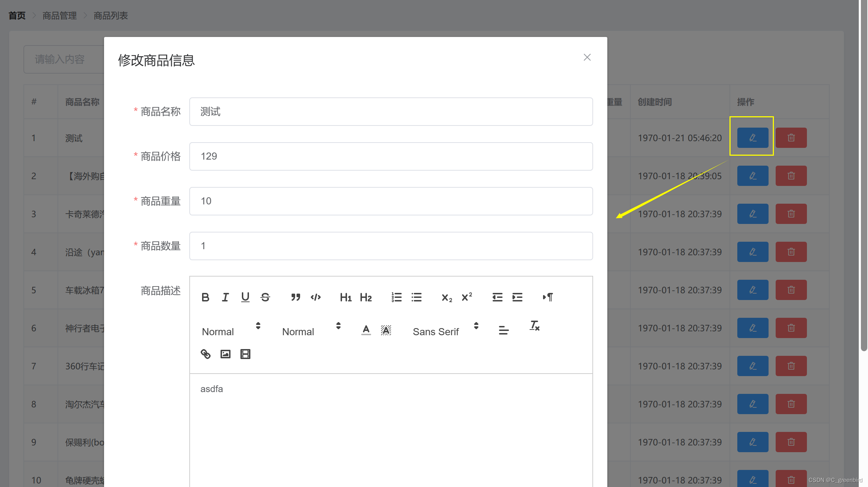Click the Strikethrough formatting icon

tap(265, 296)
